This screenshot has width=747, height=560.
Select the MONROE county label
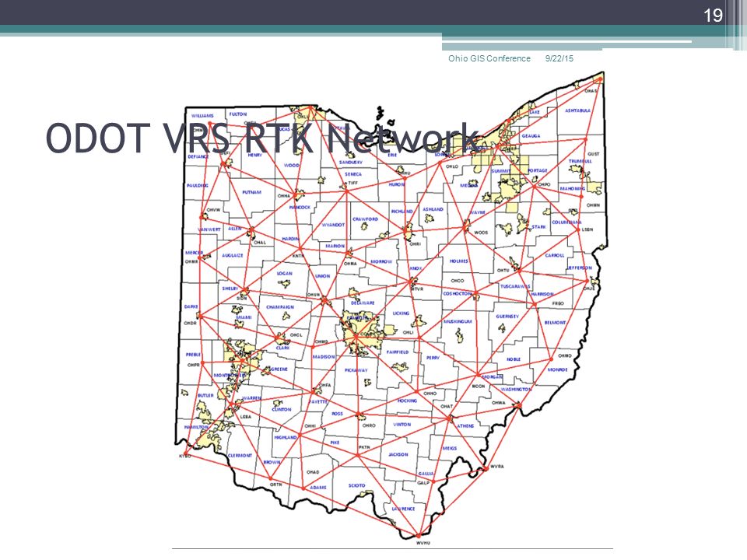(557, 370)
